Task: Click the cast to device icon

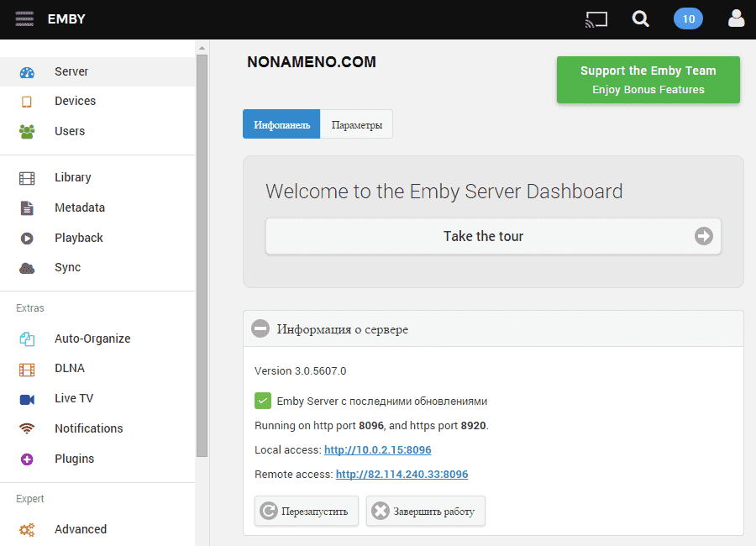Action: point(596,18)
